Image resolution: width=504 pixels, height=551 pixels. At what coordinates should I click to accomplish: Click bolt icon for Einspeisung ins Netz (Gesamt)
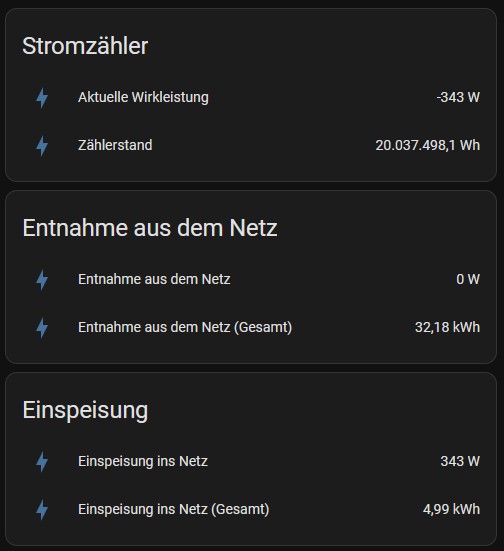point(42,509)
